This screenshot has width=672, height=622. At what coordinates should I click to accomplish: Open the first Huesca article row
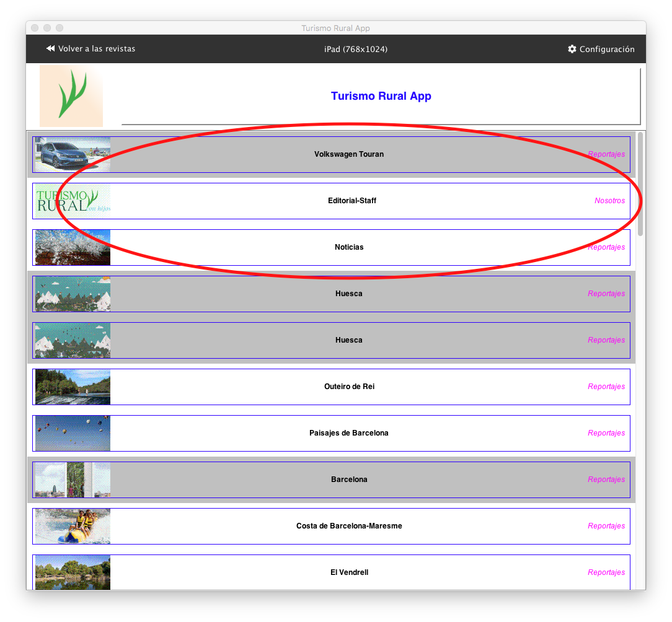[x=348, y=294]
